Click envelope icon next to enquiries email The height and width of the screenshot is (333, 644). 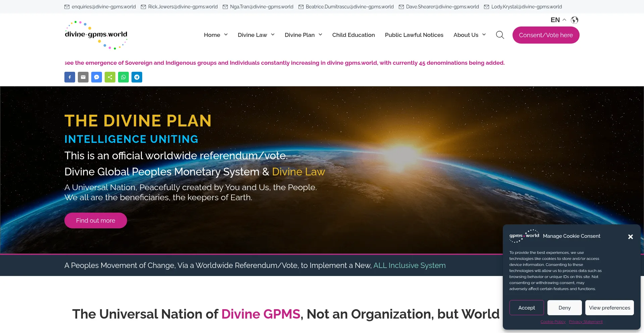[x=67, y=7]
